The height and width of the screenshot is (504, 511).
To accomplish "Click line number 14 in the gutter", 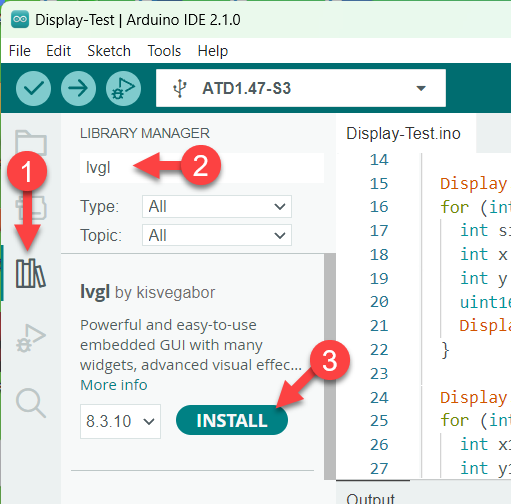I will point(379,160).
